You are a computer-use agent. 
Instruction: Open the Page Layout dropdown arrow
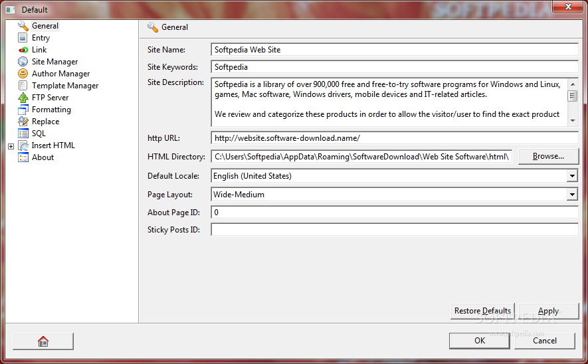(572, 194)
